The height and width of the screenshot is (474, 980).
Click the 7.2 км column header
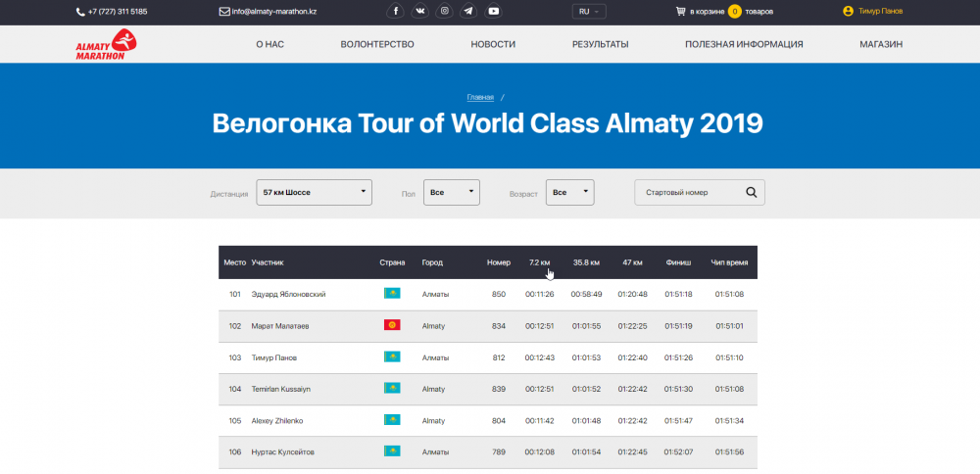point(539,262)
